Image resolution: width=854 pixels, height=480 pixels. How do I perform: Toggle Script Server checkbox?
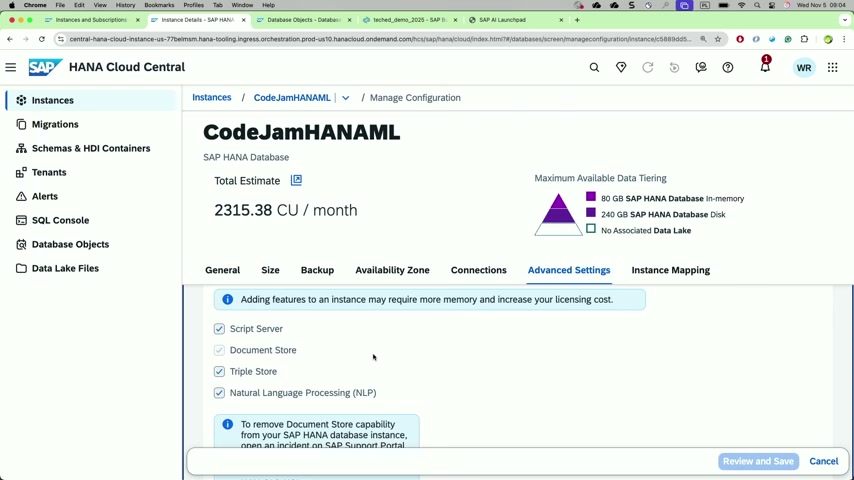point(219,329)
